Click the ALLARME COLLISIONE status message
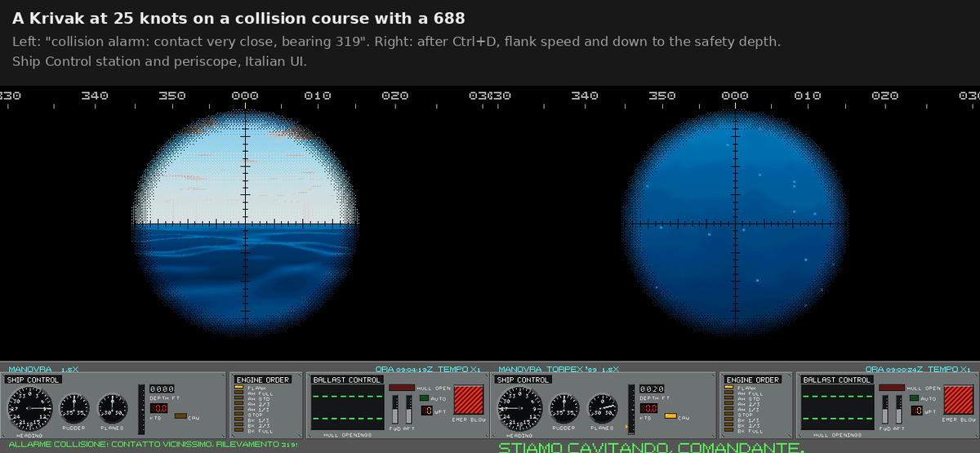Viewport: 980px width, 453px height. pyautogui.click(x=153, y=444)
